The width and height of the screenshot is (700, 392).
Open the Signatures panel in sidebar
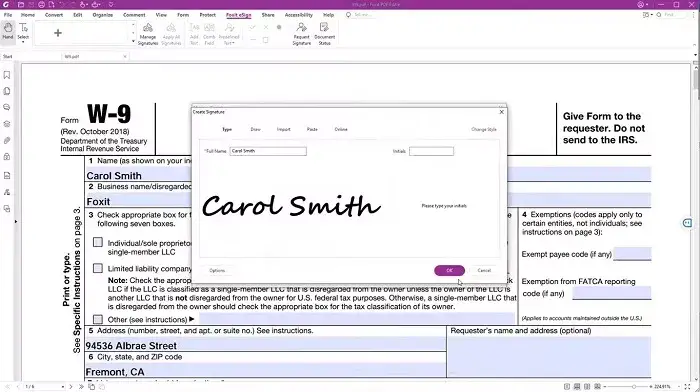point(7,192)
